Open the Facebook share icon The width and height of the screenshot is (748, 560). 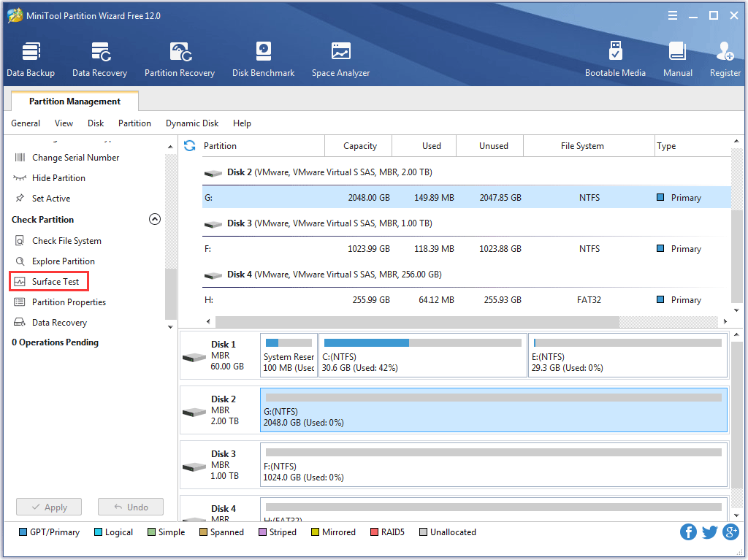point(688,532)
